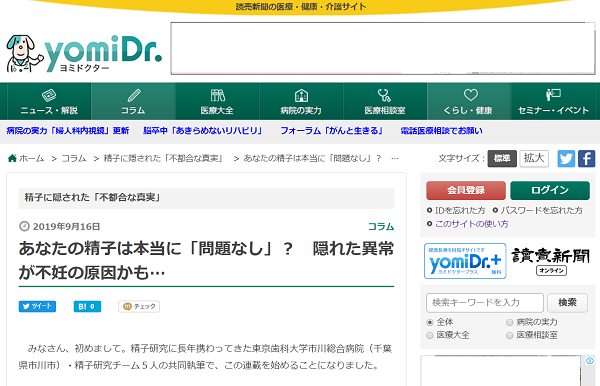600x386 pixels.
Task: Go to セミナー・イベント menu label
Action: pos(553,111)
